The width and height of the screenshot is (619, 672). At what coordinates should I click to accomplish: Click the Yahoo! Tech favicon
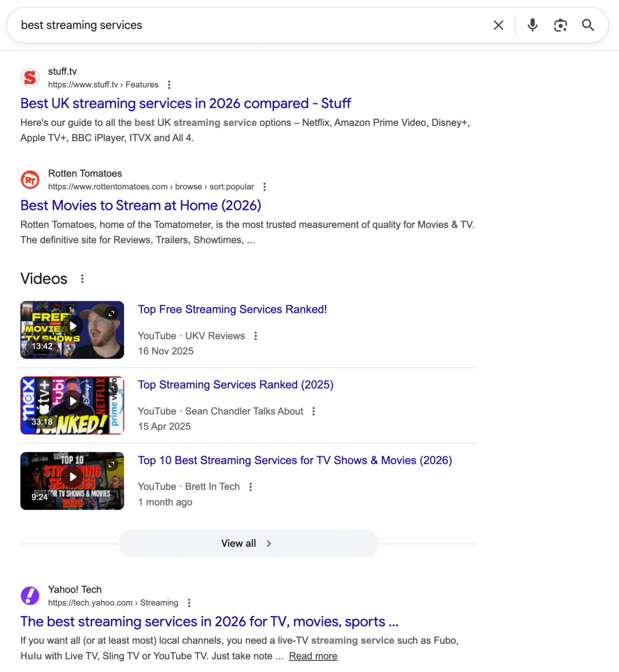[x=30, y=595]
